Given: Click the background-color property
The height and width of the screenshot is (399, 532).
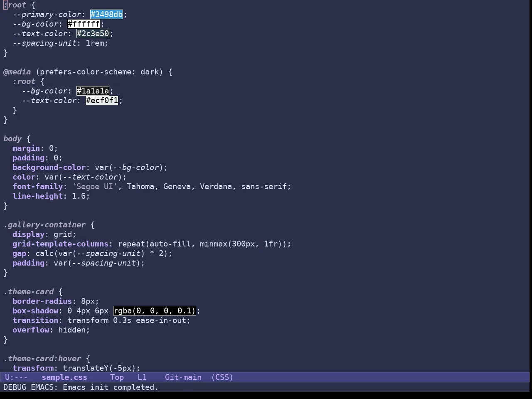Looking at the screenshot, I should 49,167.
